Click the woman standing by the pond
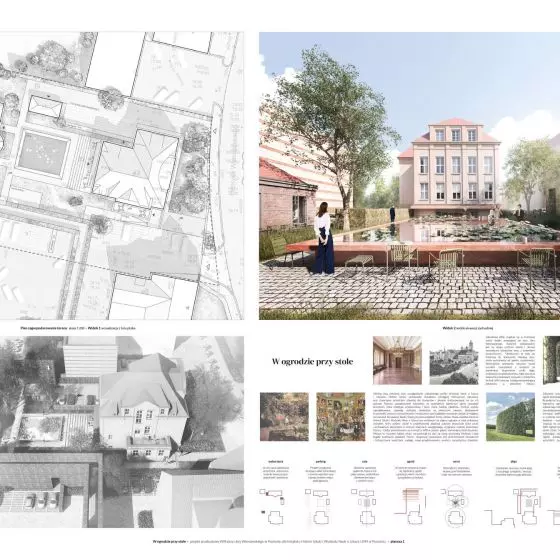 pyautogui.click(x=323, y=239)
